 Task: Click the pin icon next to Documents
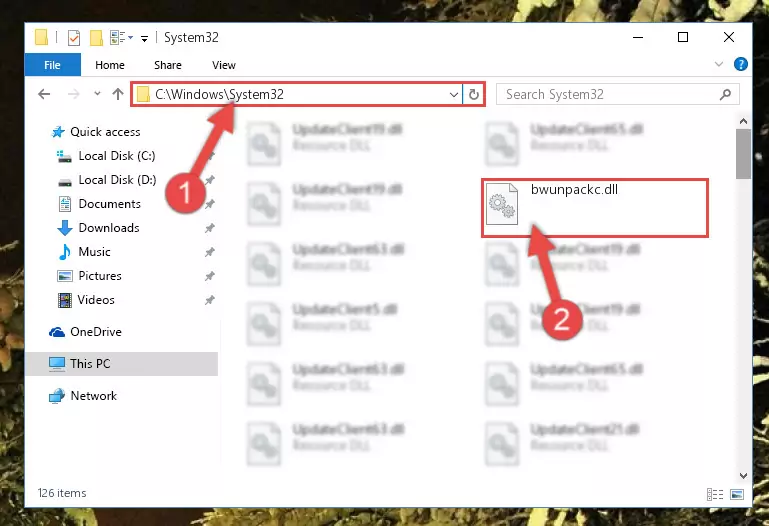click(210, 204)
